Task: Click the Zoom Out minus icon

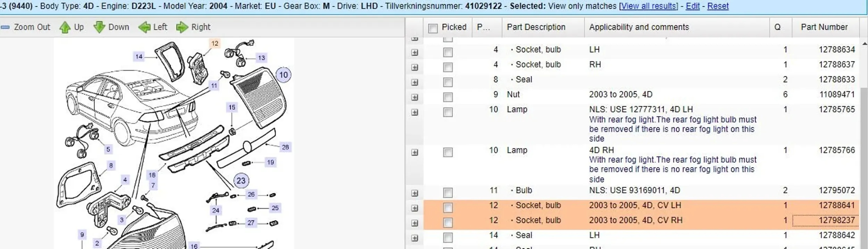Action: [x=5, y=27]
